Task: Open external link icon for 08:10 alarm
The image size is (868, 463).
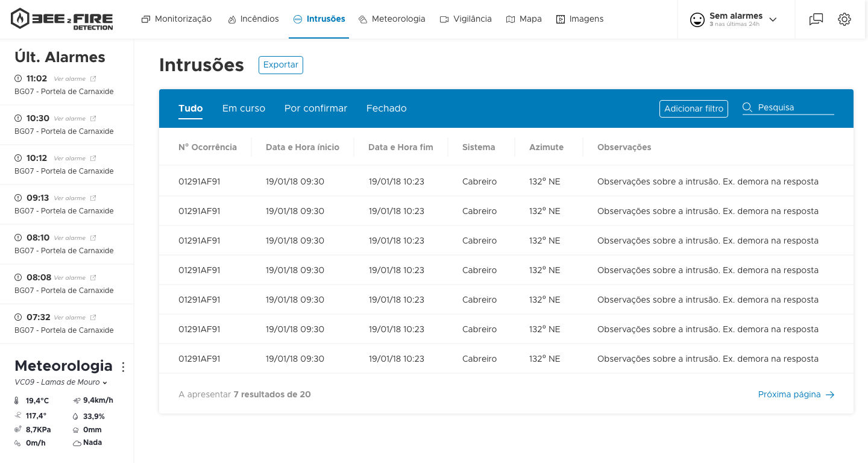Action: click(93, 238)
